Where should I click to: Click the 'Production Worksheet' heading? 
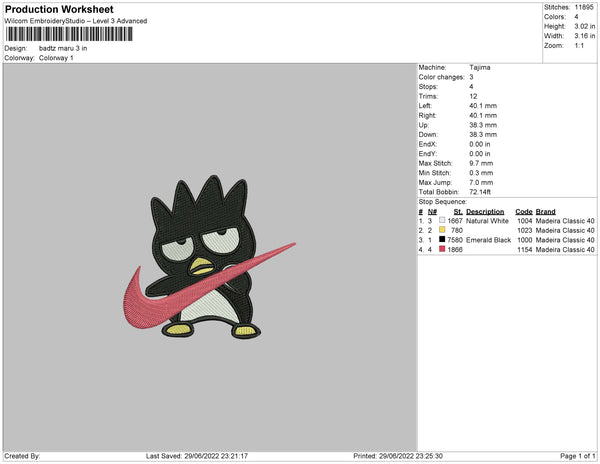pos(59,10)
